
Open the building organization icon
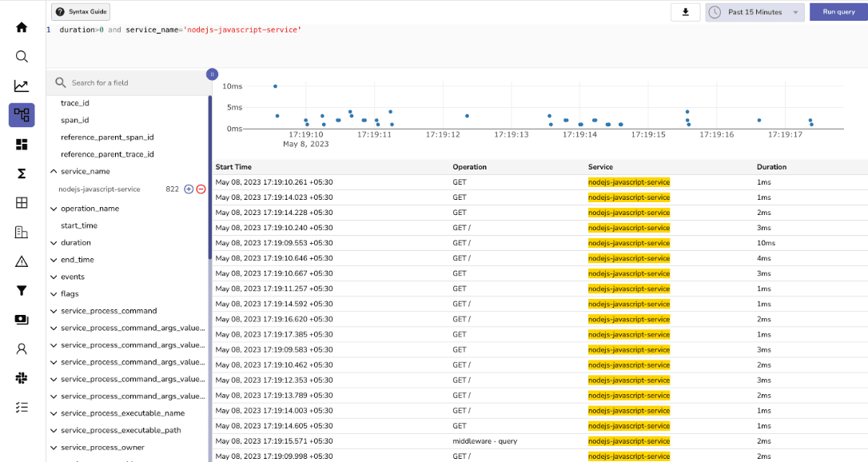(22, 232)
